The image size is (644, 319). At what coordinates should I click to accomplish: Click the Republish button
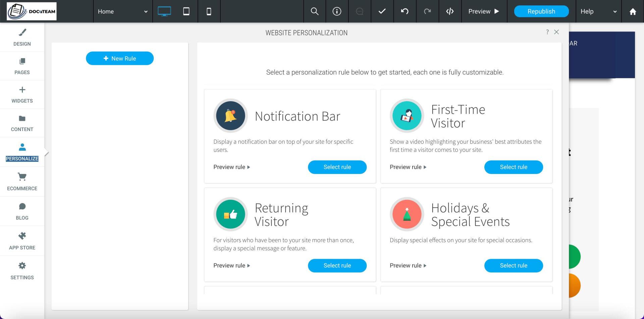541,11
